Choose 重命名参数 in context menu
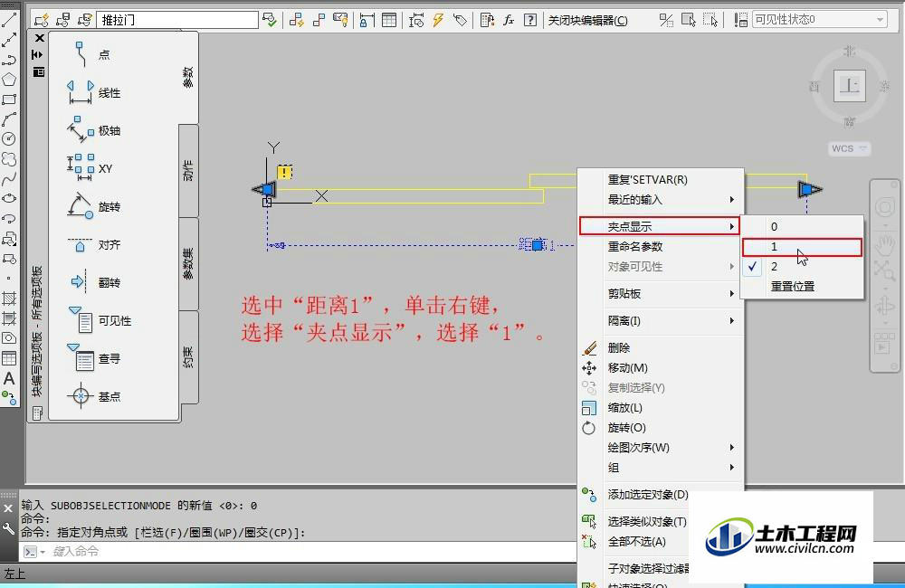 click(x=662, y=246)
